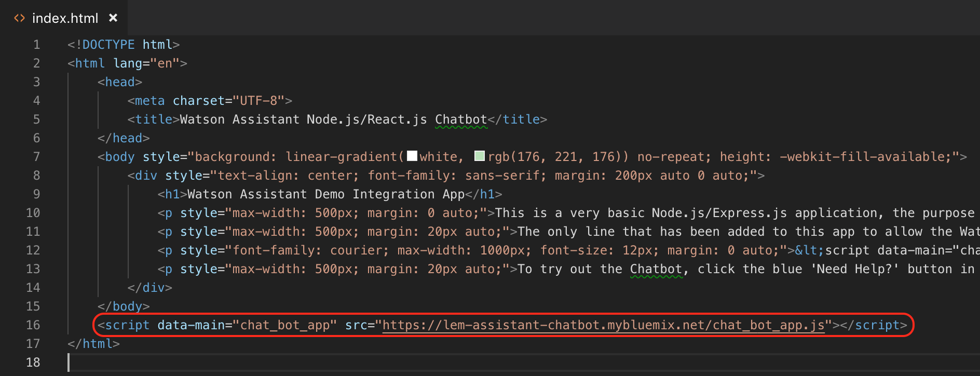The height and width of the screenshot is (376, 980).
Task: Click data-main="chat_bot_app" attribute
Action: 247,325
